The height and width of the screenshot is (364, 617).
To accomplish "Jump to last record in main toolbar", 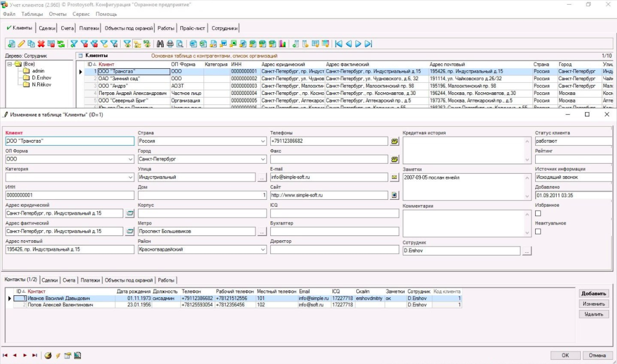I will coord(368,44).
